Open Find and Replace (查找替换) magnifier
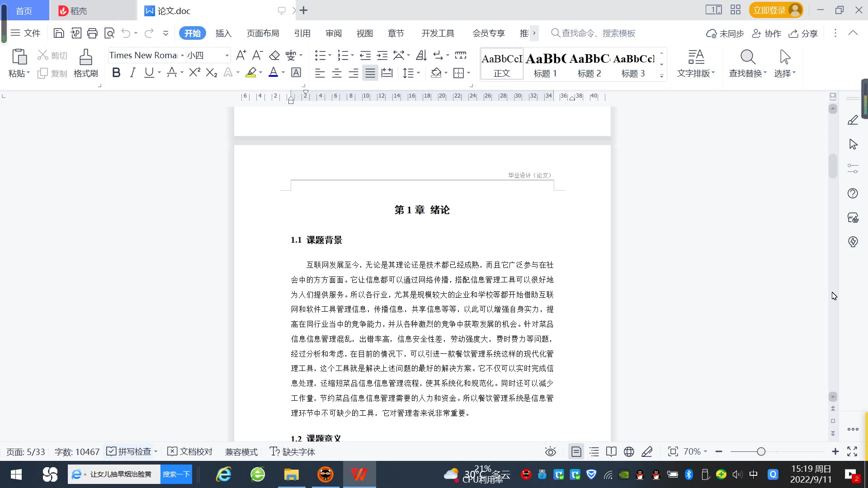 748,58
